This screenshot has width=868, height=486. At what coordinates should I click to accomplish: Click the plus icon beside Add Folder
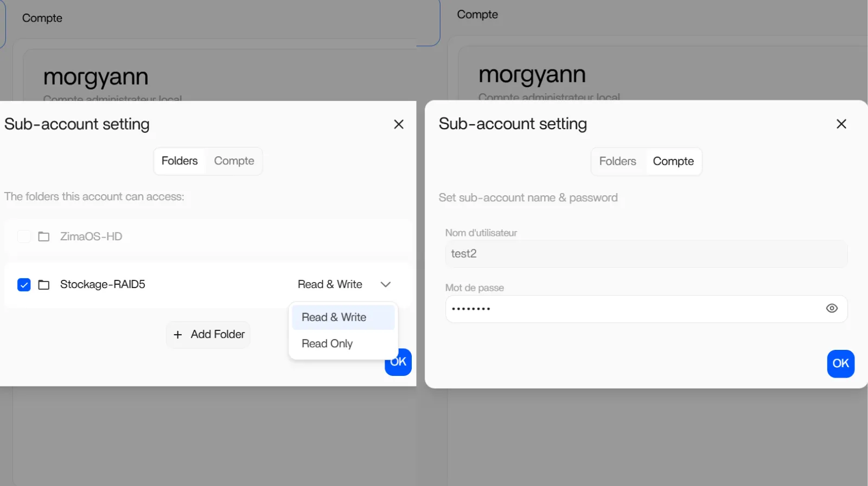point(177,335)
